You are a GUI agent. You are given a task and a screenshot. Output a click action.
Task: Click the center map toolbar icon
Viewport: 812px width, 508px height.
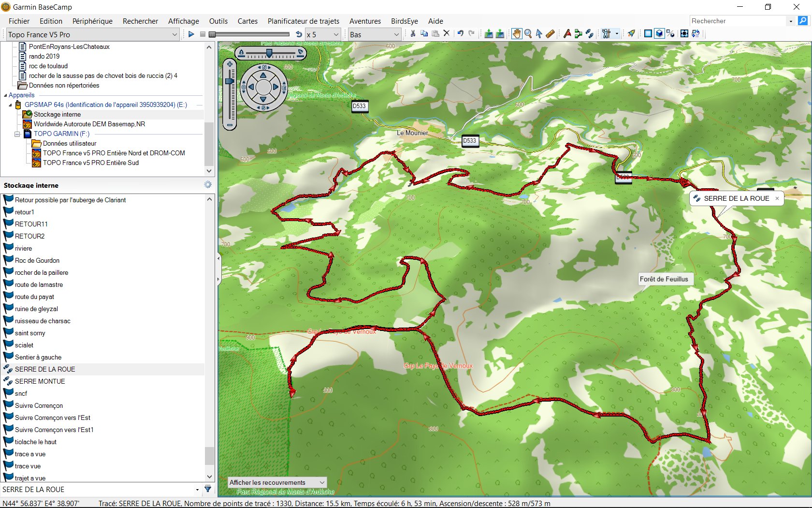coord(684,33)
